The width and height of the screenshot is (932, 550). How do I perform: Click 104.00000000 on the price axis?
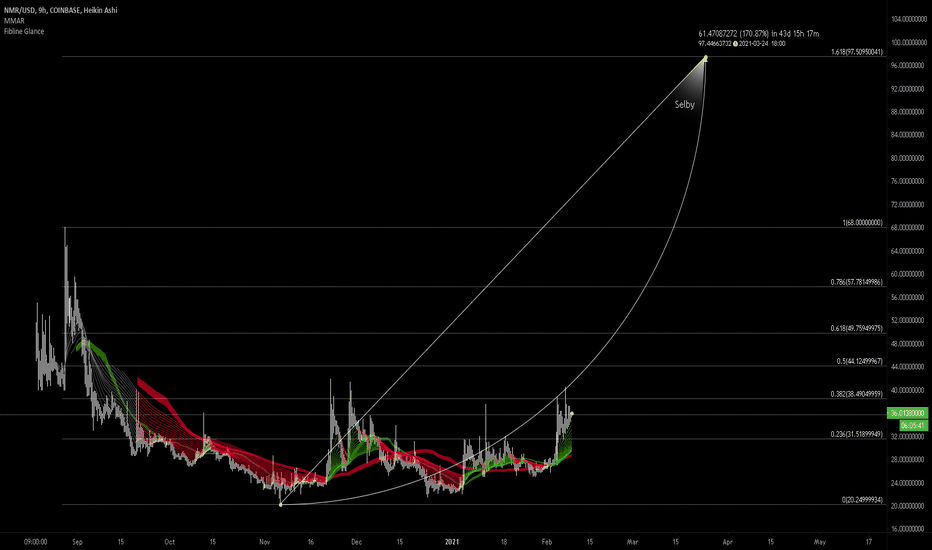point(908,19)
